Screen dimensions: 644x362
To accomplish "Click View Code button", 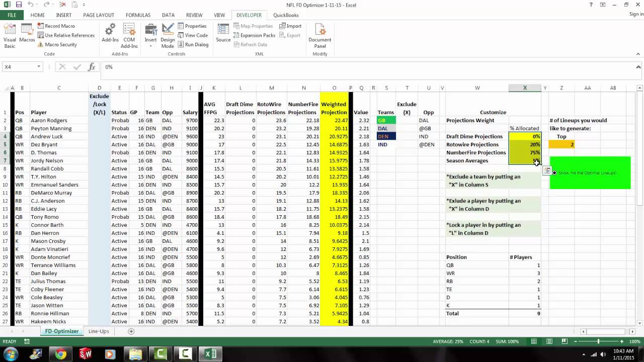I will (192, 35).
